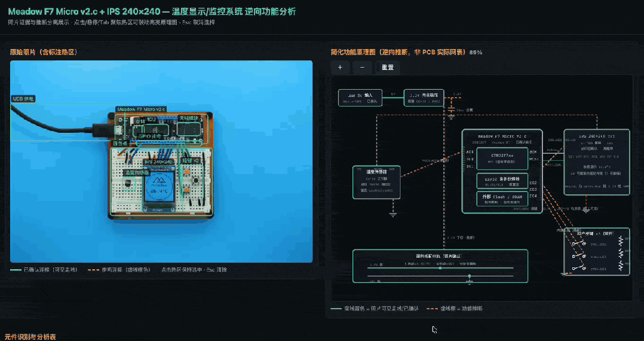Click the 3.3V 开关稳压 schematic block
This screenshot has height=341, width=644.
pos(424,98)
